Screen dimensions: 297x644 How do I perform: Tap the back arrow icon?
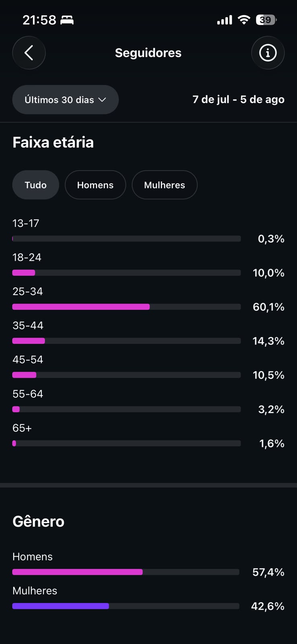point(29,53)
